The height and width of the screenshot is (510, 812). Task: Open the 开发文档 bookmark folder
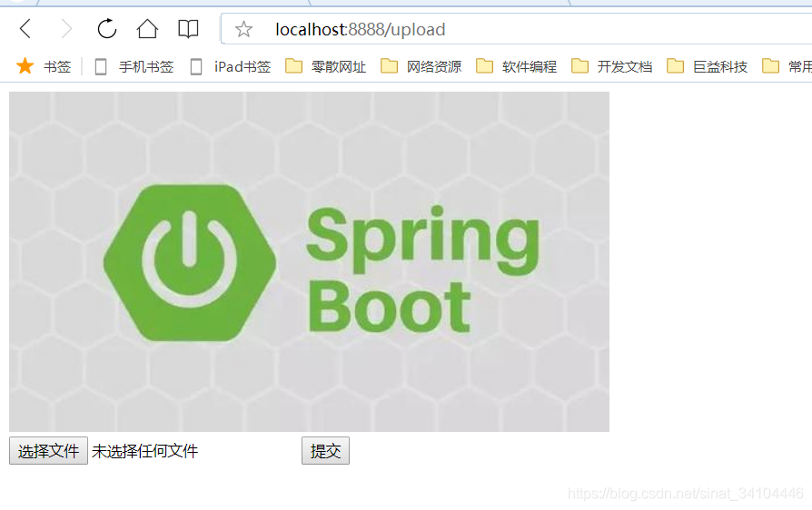[x=611, y=67]
